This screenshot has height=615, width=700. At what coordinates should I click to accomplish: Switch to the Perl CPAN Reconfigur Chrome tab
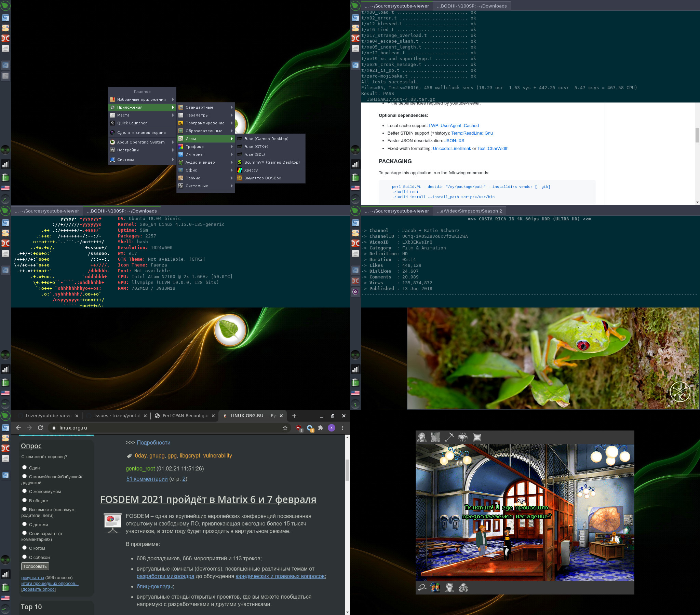(185, 416)
